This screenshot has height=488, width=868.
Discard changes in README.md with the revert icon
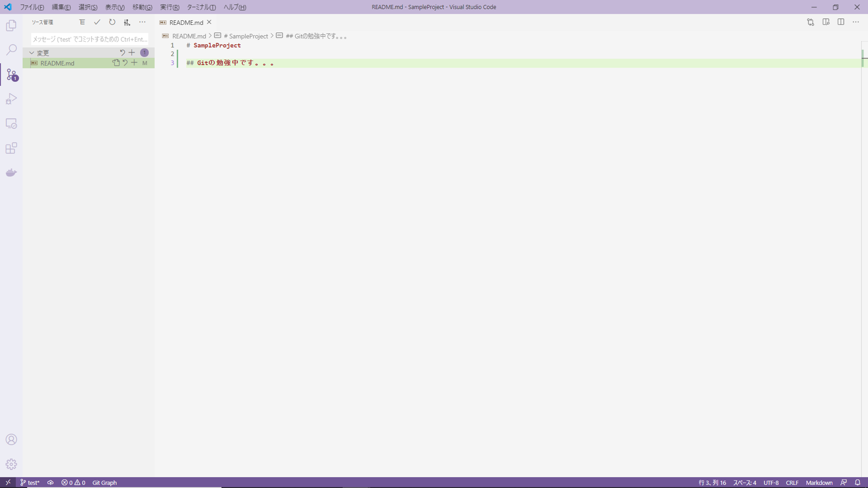pyautogui.click(x=125, y=63)
